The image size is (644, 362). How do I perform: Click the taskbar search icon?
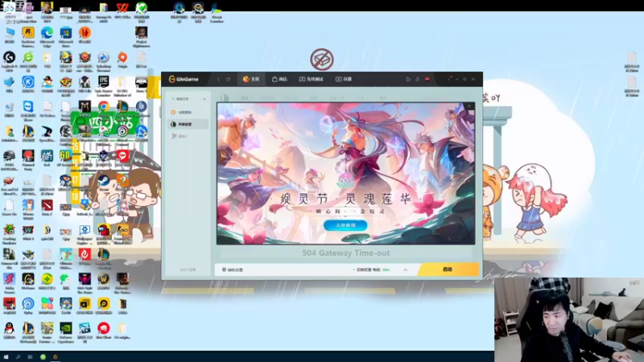(18, 357)
